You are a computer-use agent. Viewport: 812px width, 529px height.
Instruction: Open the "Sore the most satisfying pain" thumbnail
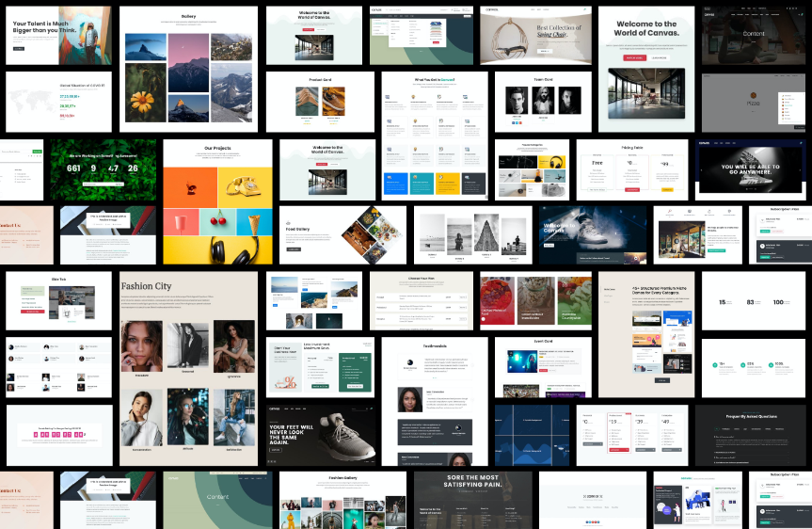pos(472,501)
